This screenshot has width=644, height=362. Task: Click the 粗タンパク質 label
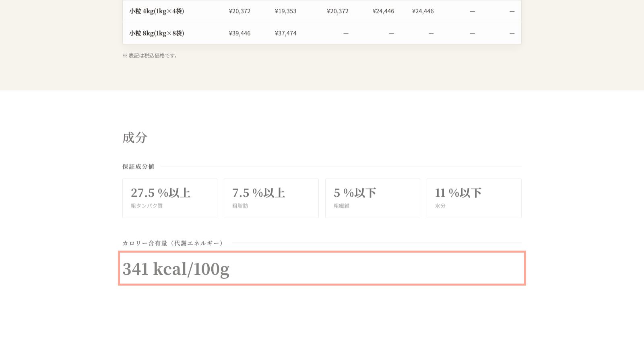147,206
